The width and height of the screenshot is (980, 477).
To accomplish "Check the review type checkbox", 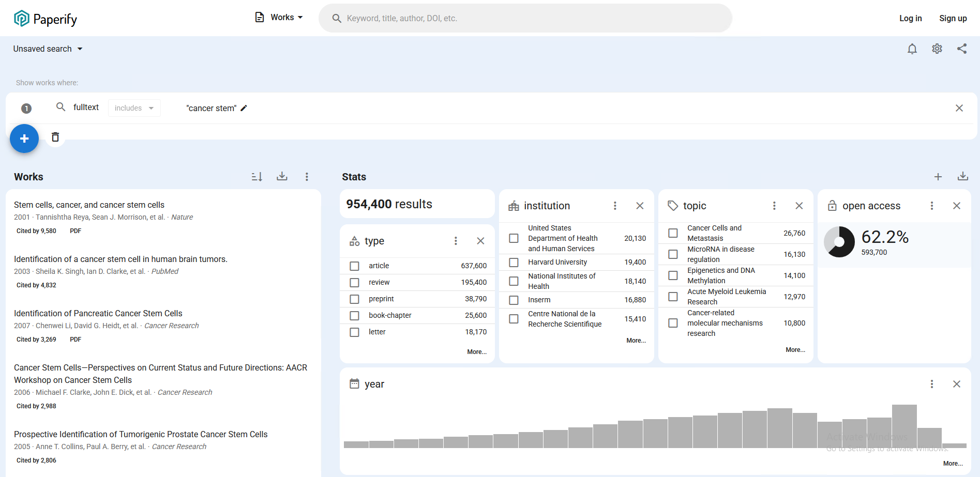I will [354, 283].
